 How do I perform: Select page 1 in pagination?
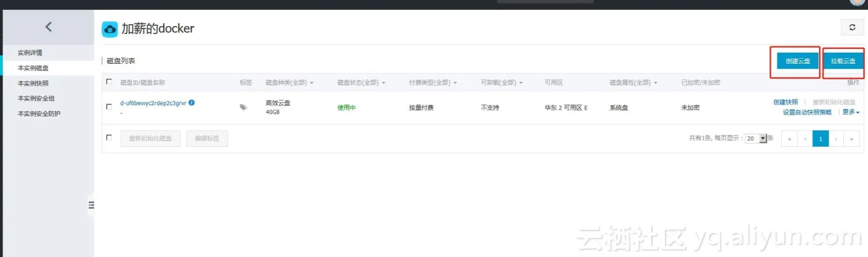pyautogui.click(x=820, y=139)
